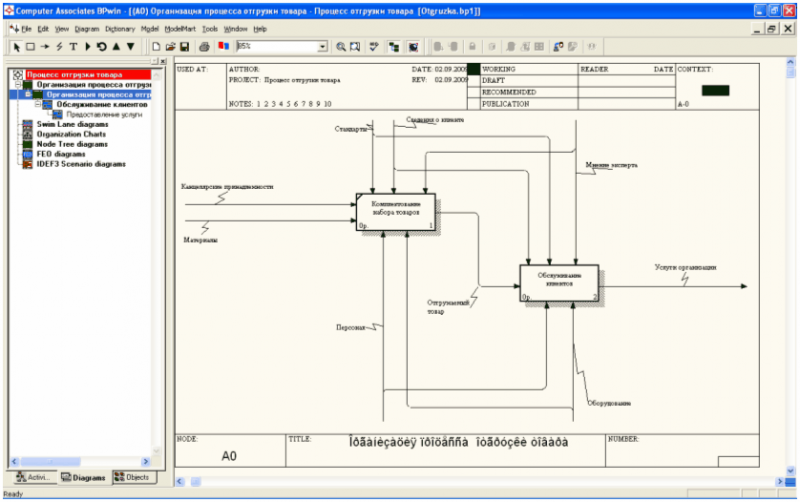Open the Help menu

[260, 29]
